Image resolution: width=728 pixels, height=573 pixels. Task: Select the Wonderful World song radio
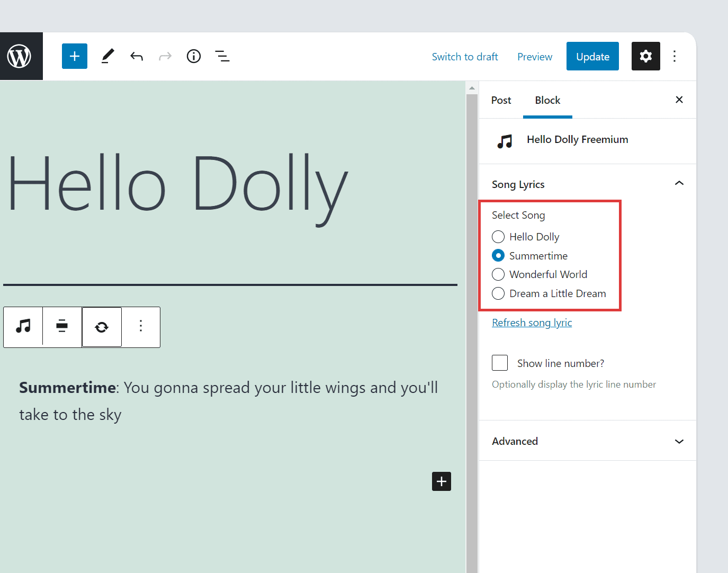point(498,274)
